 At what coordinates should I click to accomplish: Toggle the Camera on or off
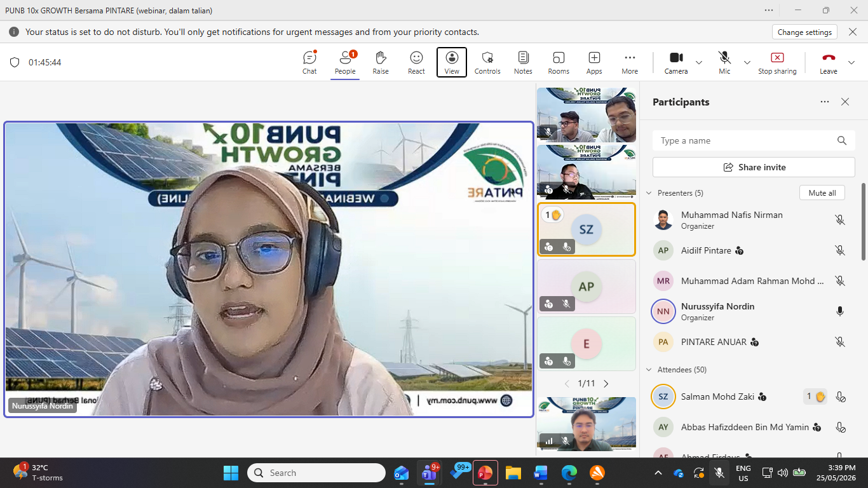[x=676, y=62]
